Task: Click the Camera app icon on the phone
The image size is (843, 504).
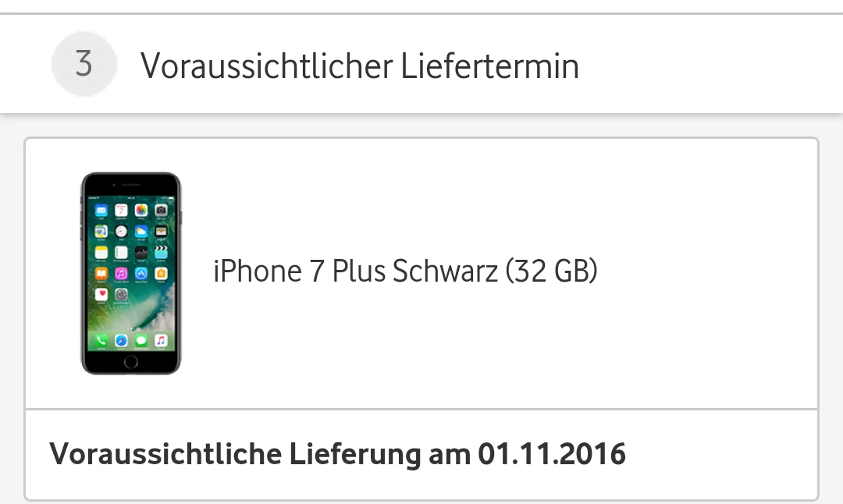Action: pyautogui.click(x=162, y=211)
